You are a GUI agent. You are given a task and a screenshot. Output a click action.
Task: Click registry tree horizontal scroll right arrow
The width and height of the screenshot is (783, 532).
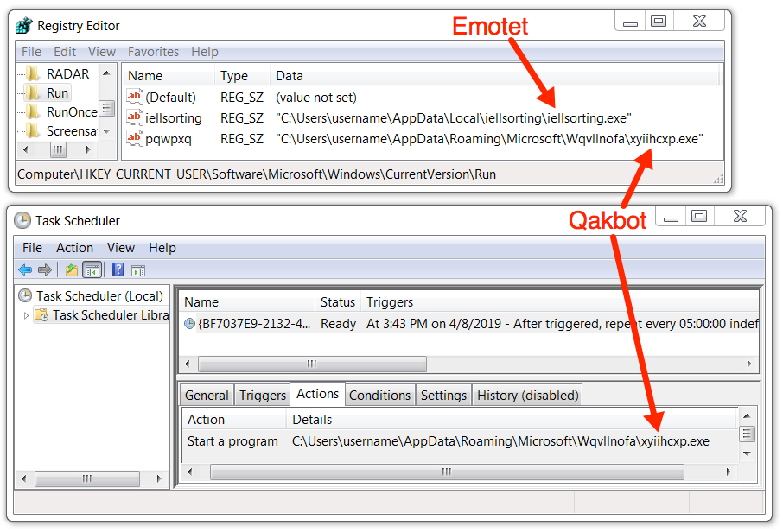click(x=88, y=149)
